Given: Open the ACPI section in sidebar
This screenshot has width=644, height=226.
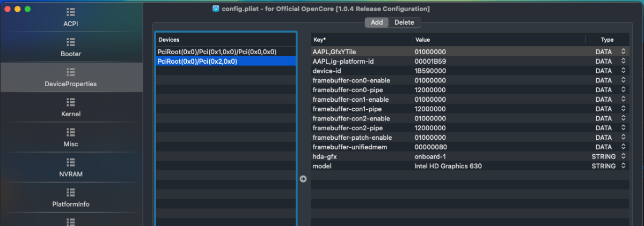Looking at the screenshot, I should click(71, 18).
